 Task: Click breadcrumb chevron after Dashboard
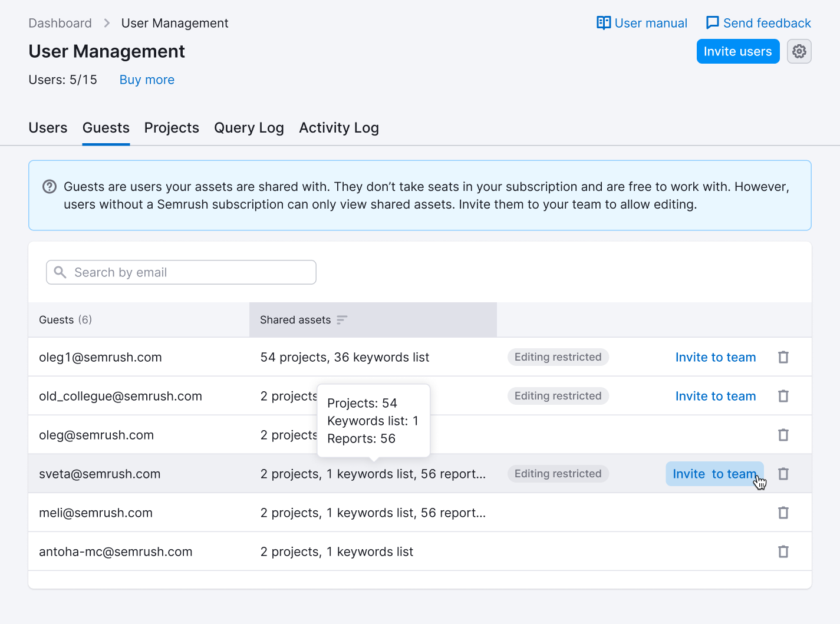(x=107, y=23)
